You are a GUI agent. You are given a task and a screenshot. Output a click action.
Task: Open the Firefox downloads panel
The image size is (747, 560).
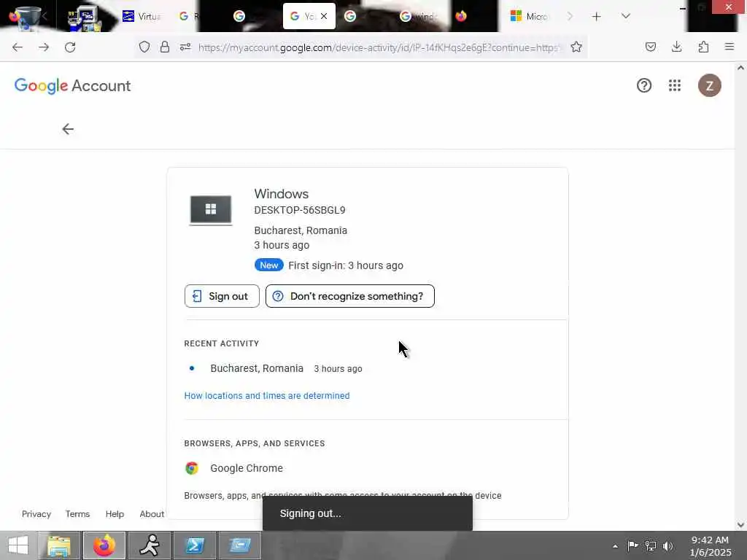[x=676, y=47]
